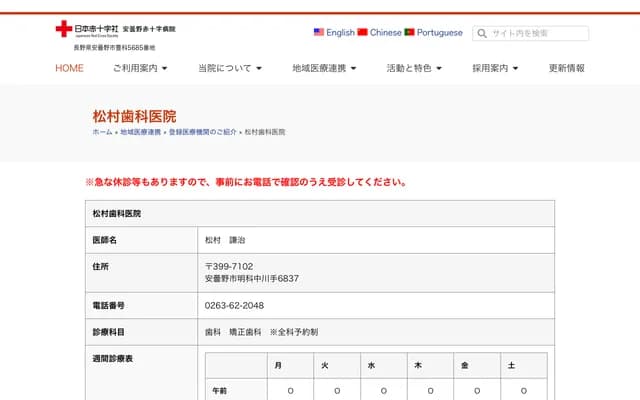Expand the ご利用案内 dropdown menu
This screenshot has height=400, width=640.
tap(140, 68)
